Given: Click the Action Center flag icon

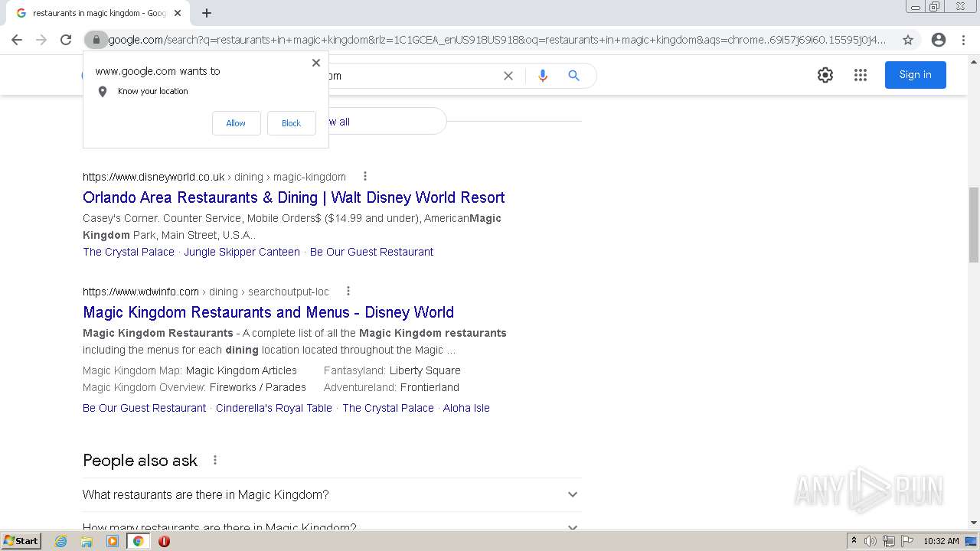Looking at the screenshot, I should click(x=907, y=541).
